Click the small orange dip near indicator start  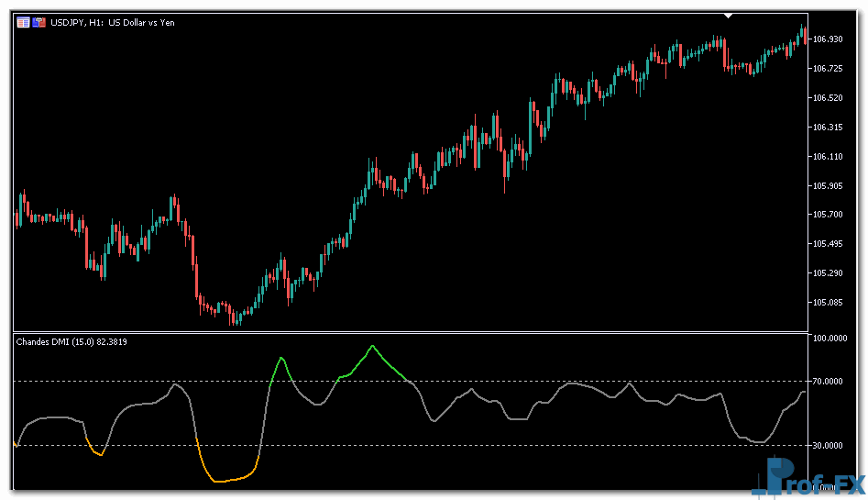coord(98,452)
